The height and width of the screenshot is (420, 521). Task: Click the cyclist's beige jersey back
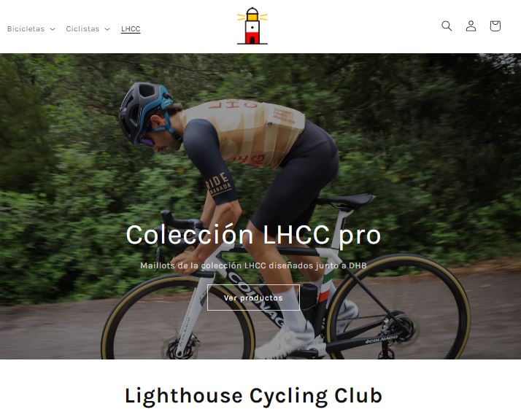pos(244,133)
